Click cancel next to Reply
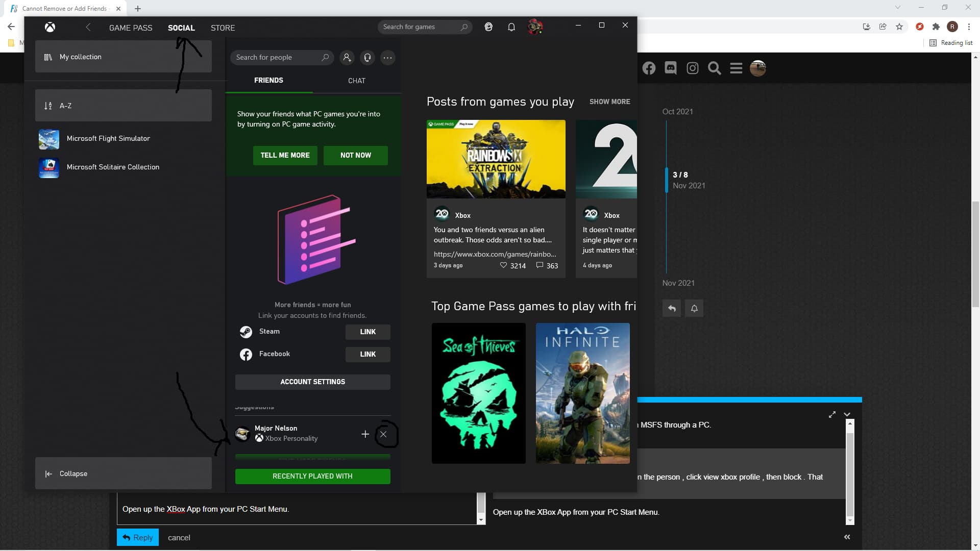The image size is (980, 551). 179,538
